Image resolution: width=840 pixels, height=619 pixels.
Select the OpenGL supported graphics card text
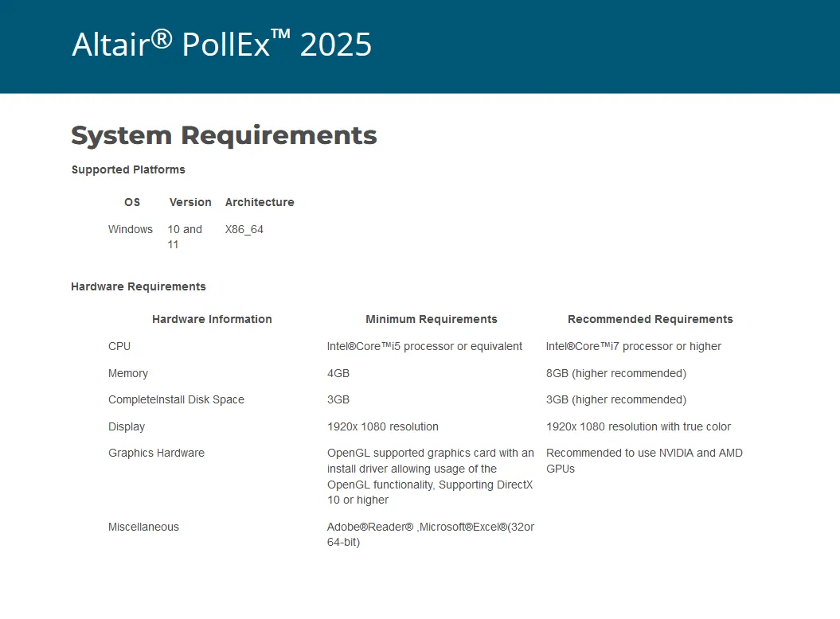tap(431, 477)
